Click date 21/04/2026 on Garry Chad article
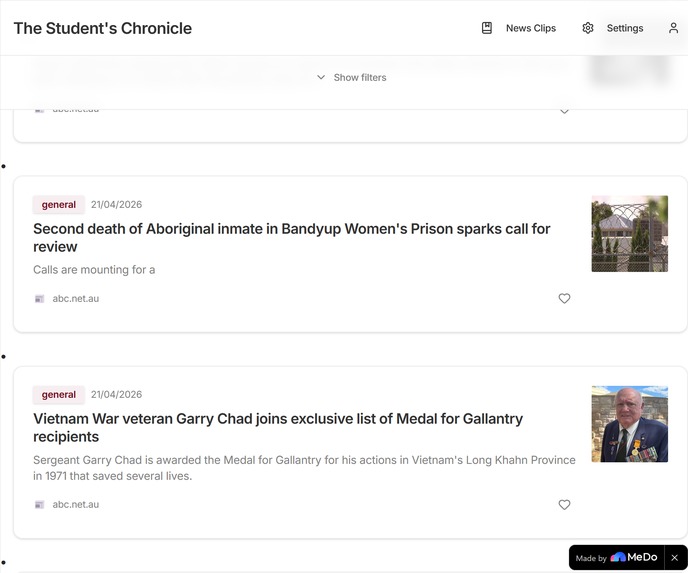688x573 pixels. tap(116, 394)
